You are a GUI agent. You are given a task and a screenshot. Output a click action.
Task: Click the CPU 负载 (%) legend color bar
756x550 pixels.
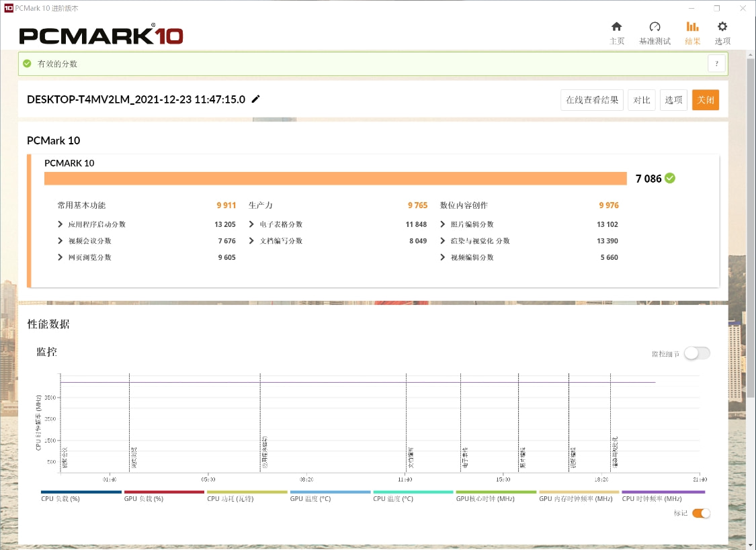81,492
